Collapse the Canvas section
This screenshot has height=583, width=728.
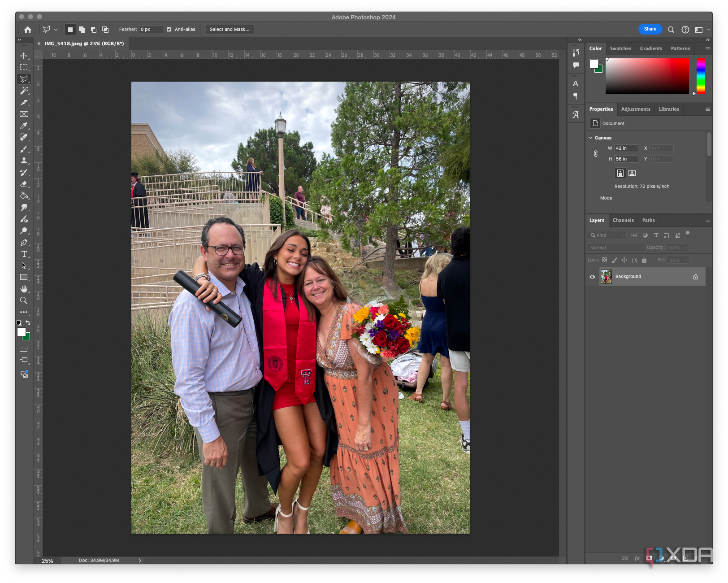(590, 138)
